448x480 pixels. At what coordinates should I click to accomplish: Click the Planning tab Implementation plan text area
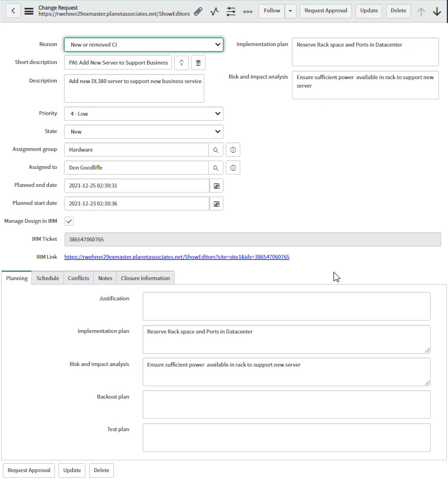(286, 340)
